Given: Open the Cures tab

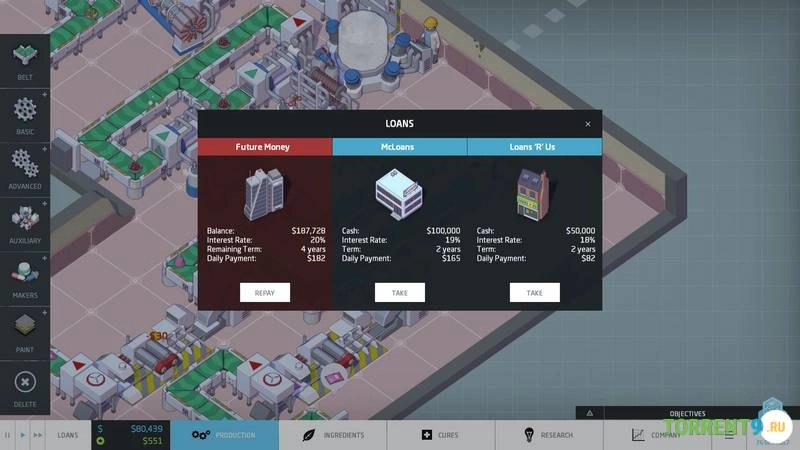Looking at the screenshot, I should [441, 435].
